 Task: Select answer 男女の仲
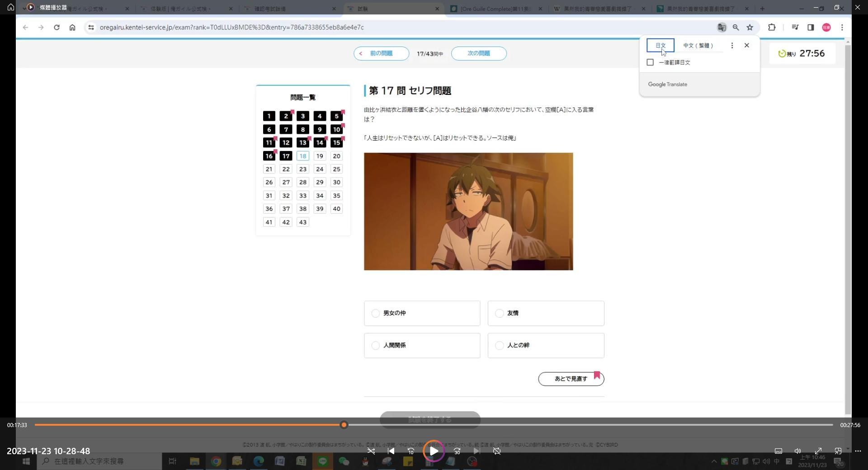coord(422,313)
